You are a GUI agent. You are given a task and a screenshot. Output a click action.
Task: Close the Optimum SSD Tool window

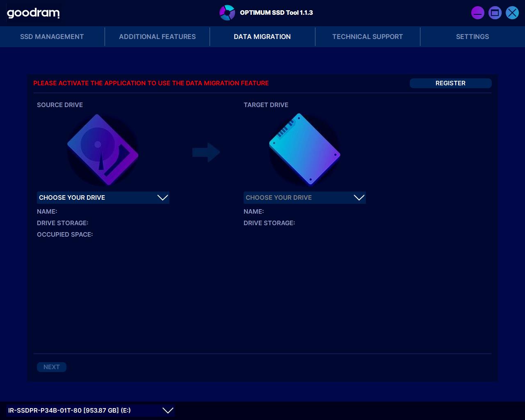(512, 13)
